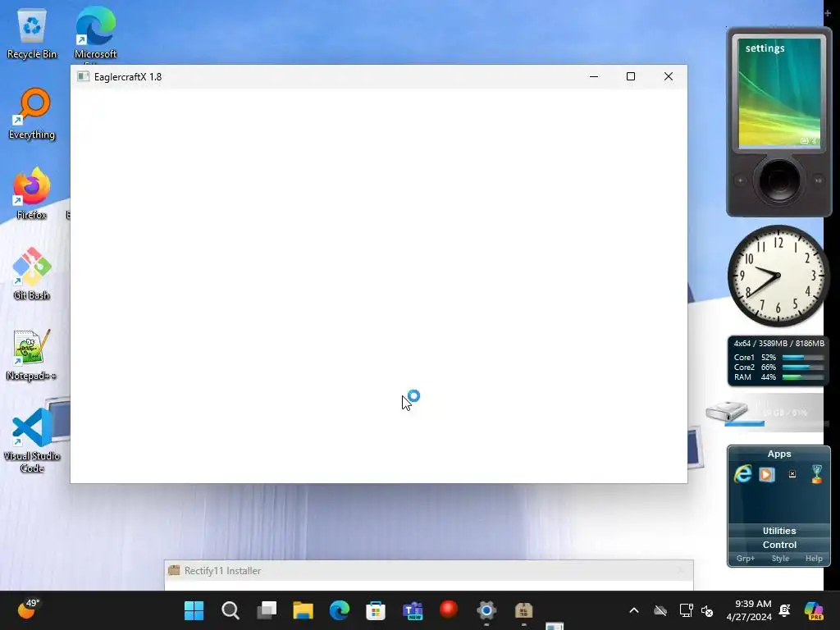Click the muted volume tray icon
This screenshot has height=630, width=840.
click(707, 610)
